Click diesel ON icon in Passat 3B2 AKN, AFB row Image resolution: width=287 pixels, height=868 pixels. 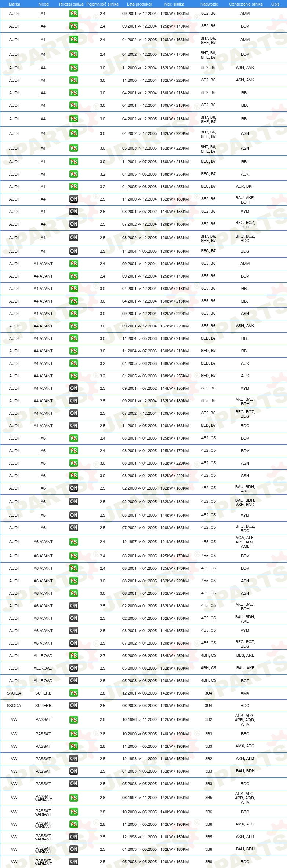73,758
